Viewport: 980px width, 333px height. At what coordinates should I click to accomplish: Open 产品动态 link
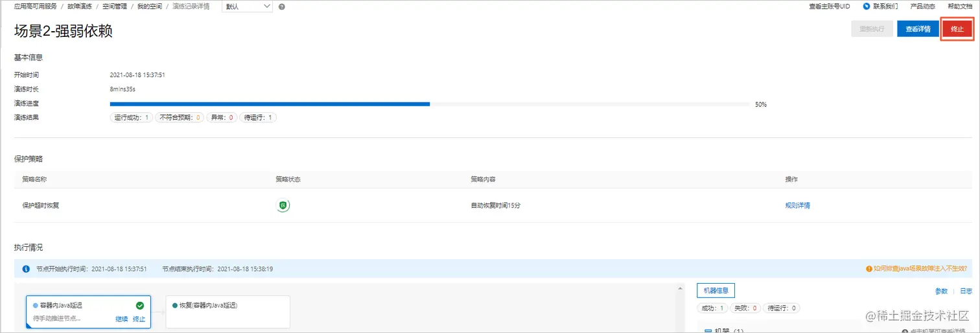[922, 6]
